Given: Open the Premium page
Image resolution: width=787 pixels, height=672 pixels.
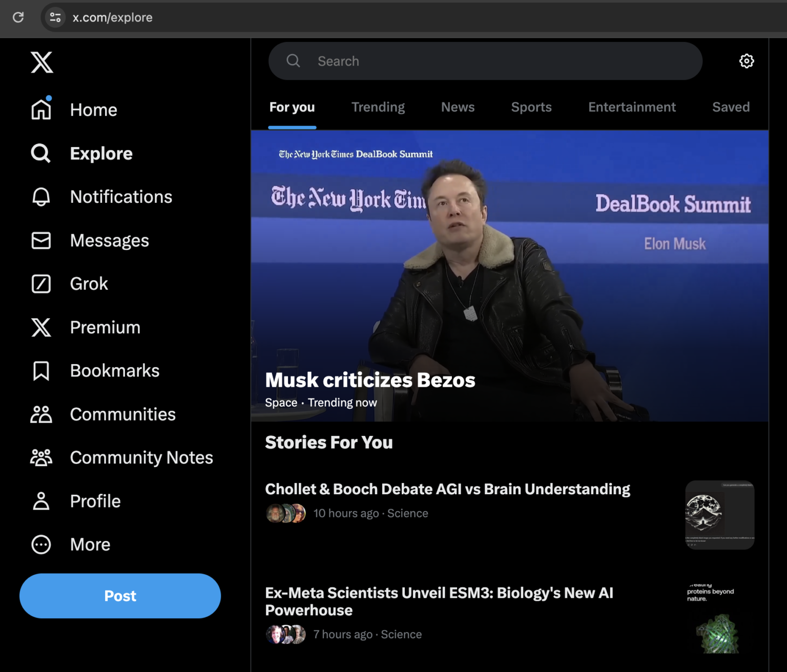Looking at the screenshot, I should [105, 327].
